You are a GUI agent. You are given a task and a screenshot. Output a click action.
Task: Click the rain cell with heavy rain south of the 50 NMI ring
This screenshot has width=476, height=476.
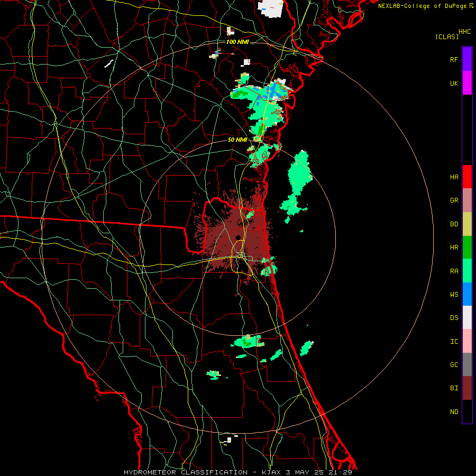tap(248, 341)
